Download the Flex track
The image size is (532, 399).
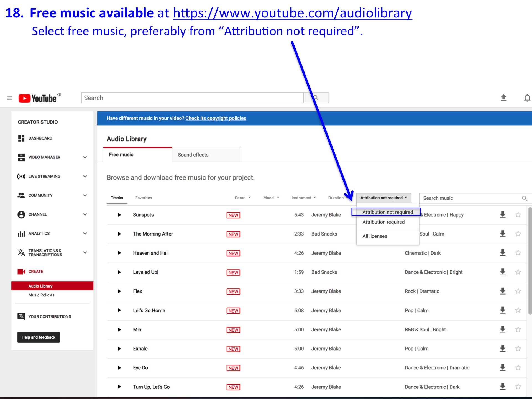point(503,291)
